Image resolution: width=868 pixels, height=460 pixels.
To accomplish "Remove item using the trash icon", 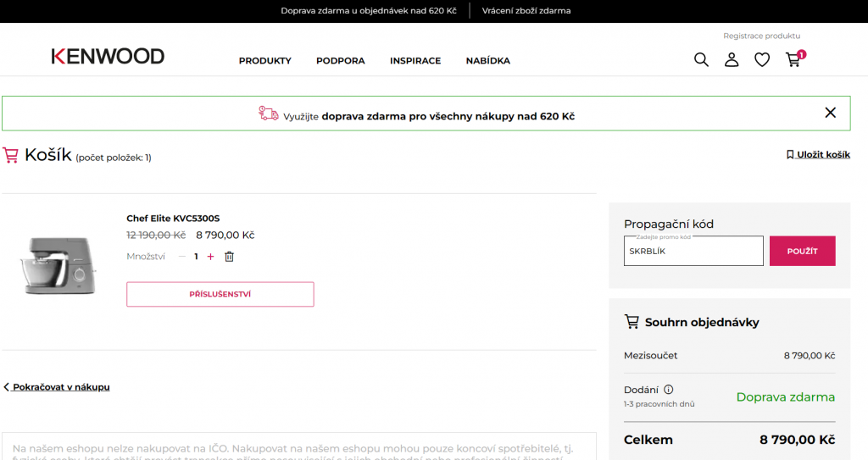I will point(229,257).
